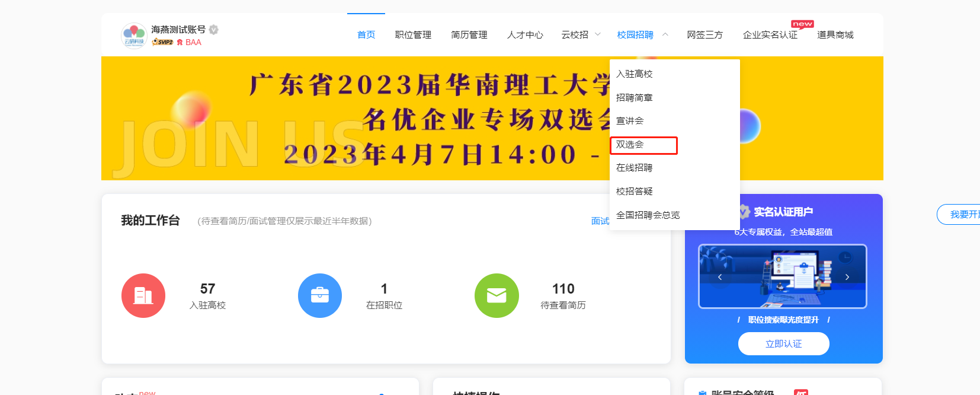
Task: Click the verified badge beside account name
Action: (x=214, y=30)
